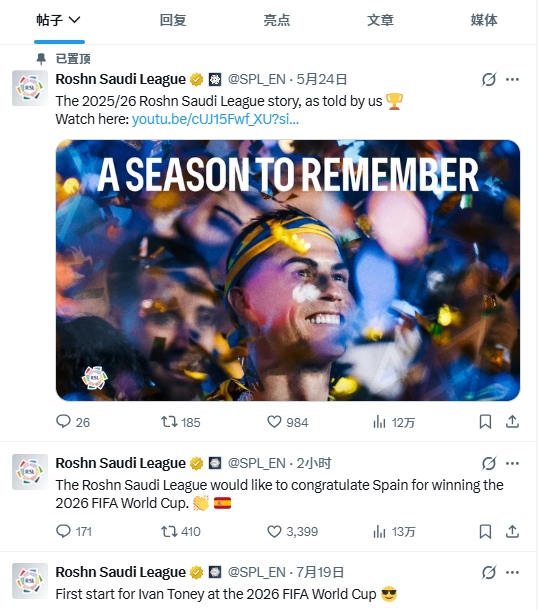Bookmark the pinned Roshn Saudi League post
Screen dimensions: 538x610
[485, 422]
